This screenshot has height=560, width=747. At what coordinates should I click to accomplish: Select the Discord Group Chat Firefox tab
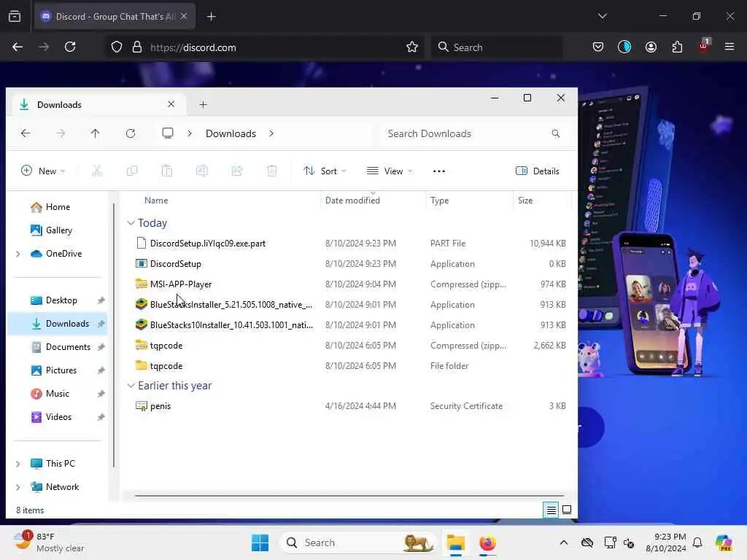point(115,17)
